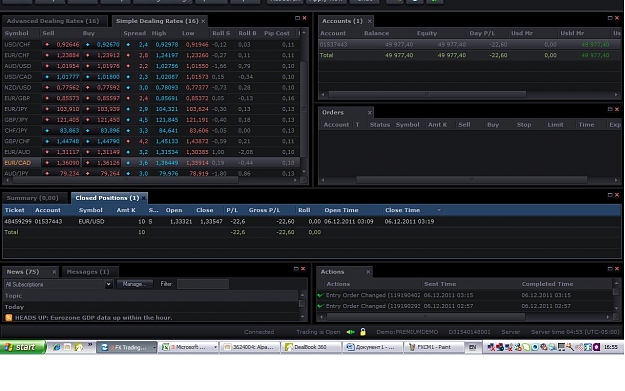Expand the FX Trading taskbar group arrow

tap(154, 348)
